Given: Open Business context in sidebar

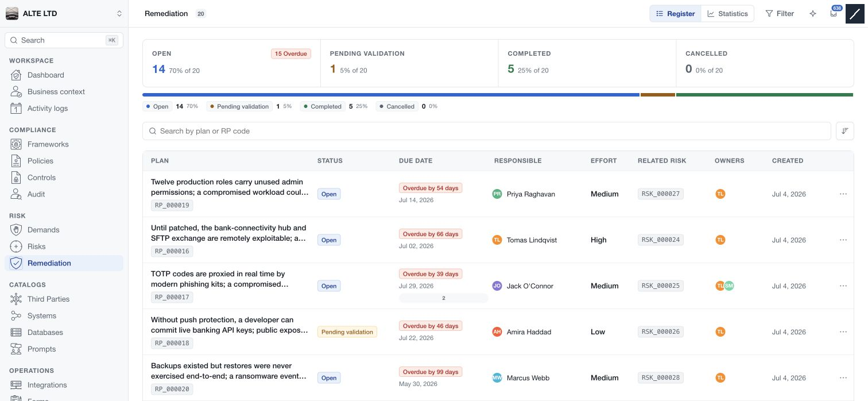Looking at the screenshot, I should click(x=64, y=91).
